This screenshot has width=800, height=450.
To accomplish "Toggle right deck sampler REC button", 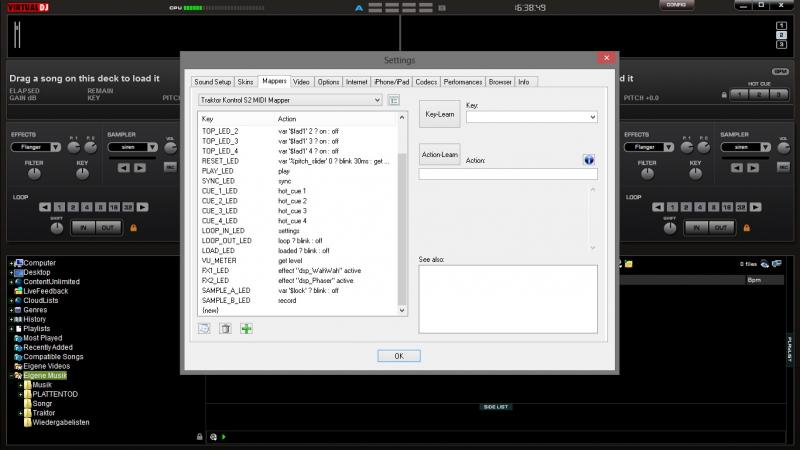I will (x=783, y=167).
